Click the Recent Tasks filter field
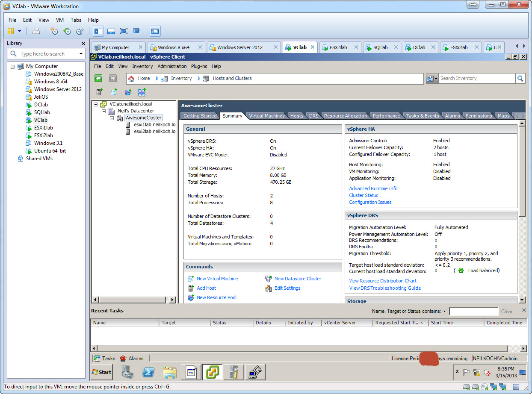The height and width of the screenshot is (394, 532). pyautogui.click(x=473, y=311)
